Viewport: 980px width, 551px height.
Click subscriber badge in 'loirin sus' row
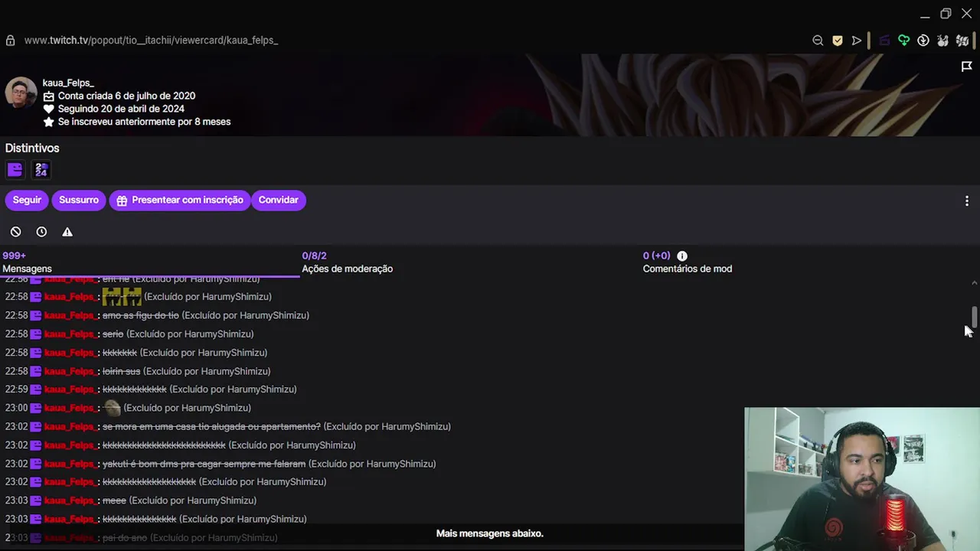tap(36, 371)
